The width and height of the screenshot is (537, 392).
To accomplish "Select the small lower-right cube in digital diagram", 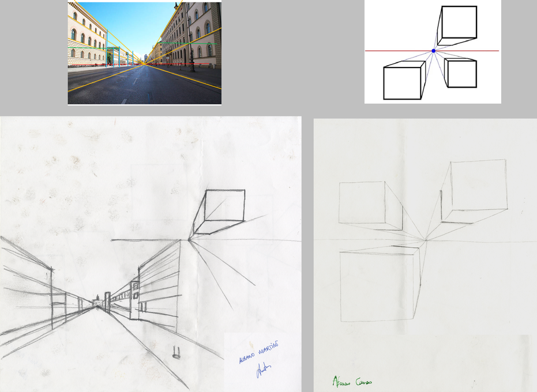I will coord(462,74).
